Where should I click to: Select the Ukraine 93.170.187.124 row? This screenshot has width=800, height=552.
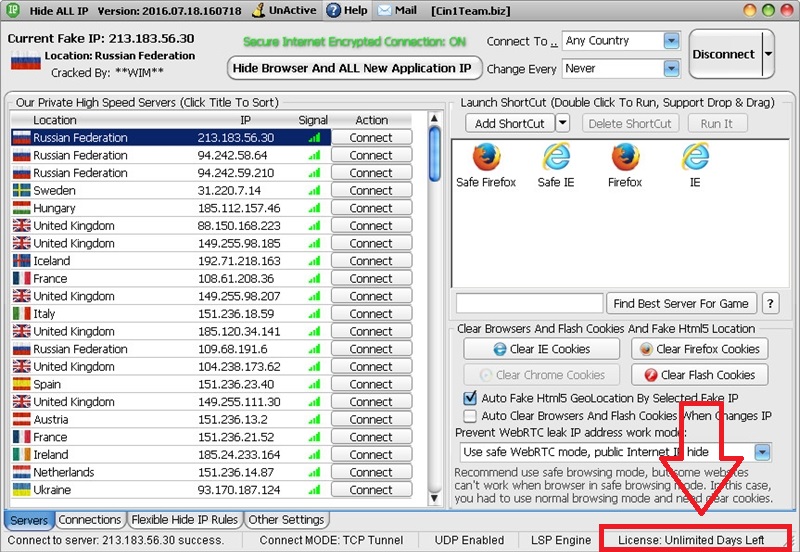coord(171,490)
